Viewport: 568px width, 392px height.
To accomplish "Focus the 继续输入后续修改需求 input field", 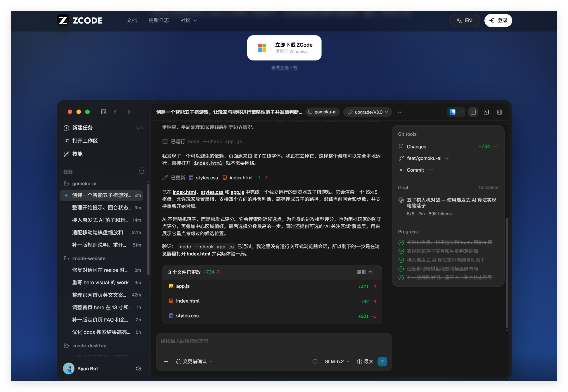I will coord(274,341).
